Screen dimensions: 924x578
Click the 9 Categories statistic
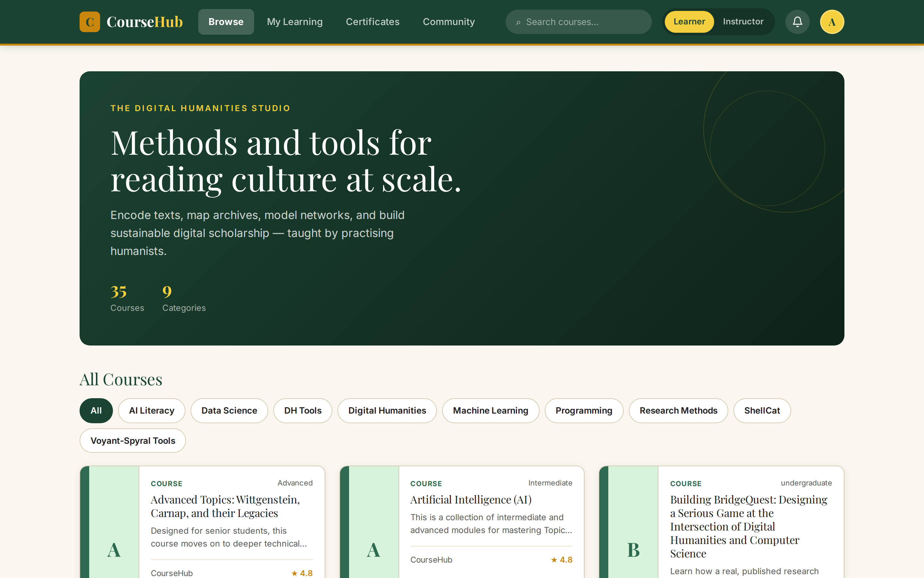pyautogui.click(x=184, y=298)
